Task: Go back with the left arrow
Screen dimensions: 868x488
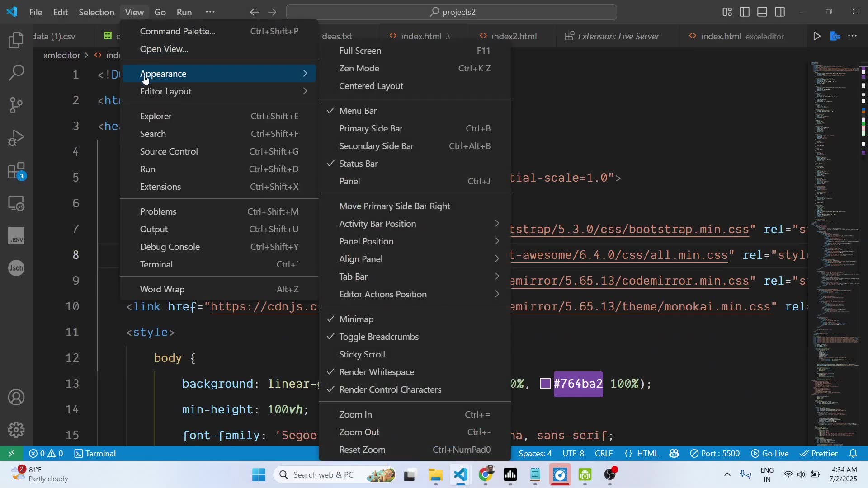Action: (x=254, y=12)
